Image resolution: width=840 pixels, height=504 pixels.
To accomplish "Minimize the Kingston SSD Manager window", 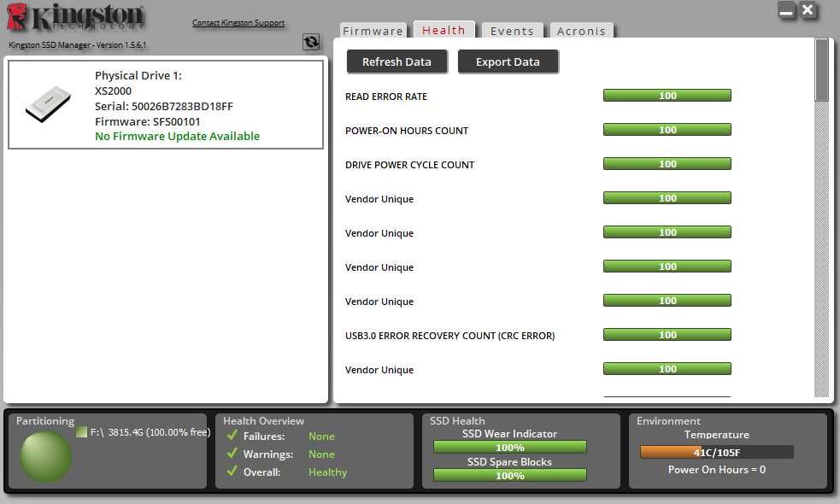I will pos(787,10).
